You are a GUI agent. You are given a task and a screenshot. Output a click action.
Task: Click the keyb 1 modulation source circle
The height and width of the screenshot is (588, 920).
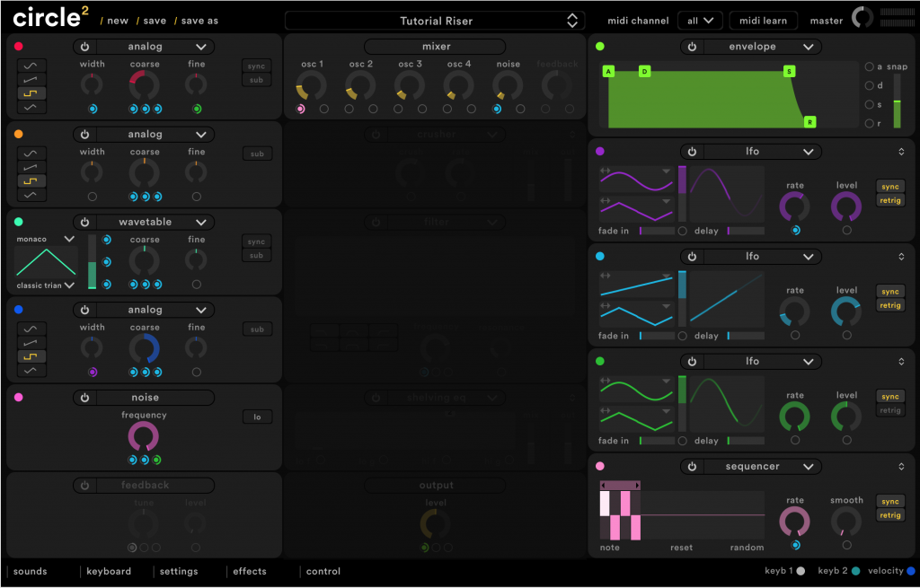(x=801, y=571)
